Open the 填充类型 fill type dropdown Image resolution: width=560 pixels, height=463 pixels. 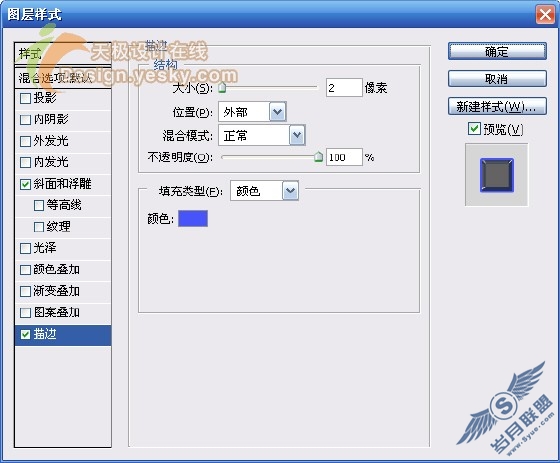click(x=290, y=191)
